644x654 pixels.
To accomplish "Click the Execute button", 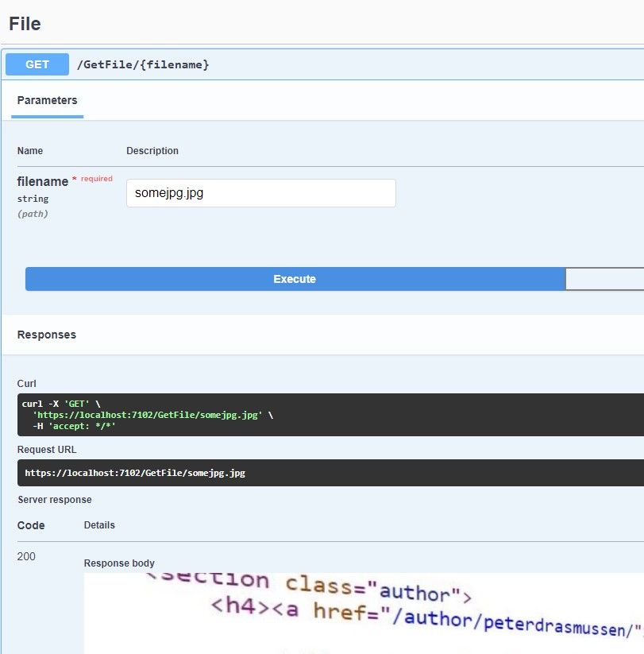I will (294, 278).
